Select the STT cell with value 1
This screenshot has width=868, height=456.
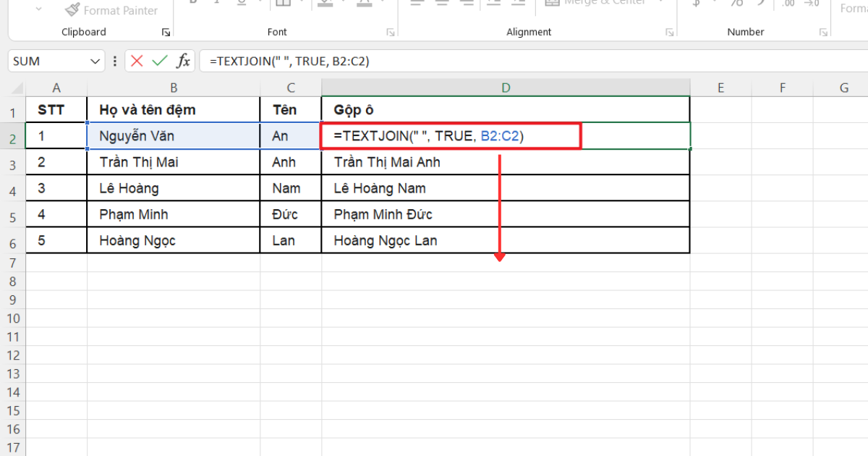pyautogui.click(x=56, y=136)
